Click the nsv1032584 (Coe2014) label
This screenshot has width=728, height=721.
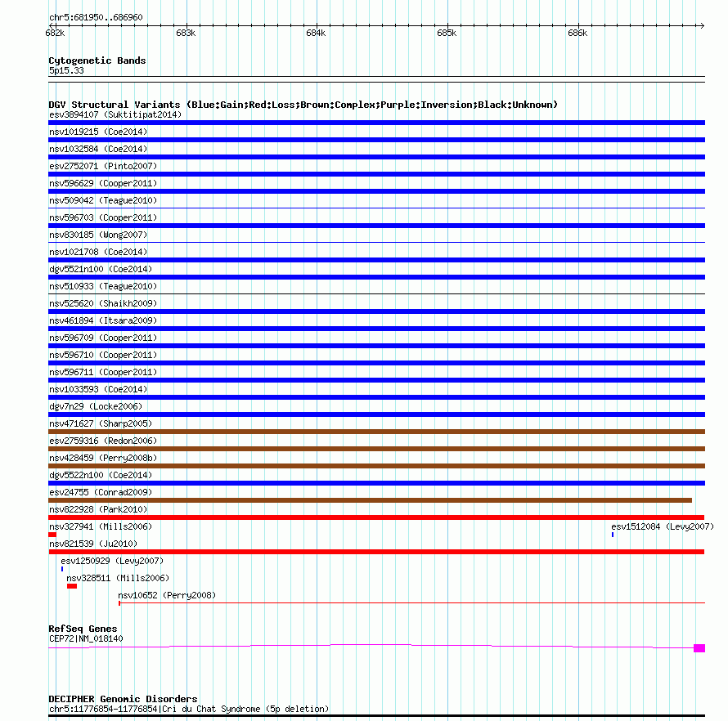pos(98,149)
